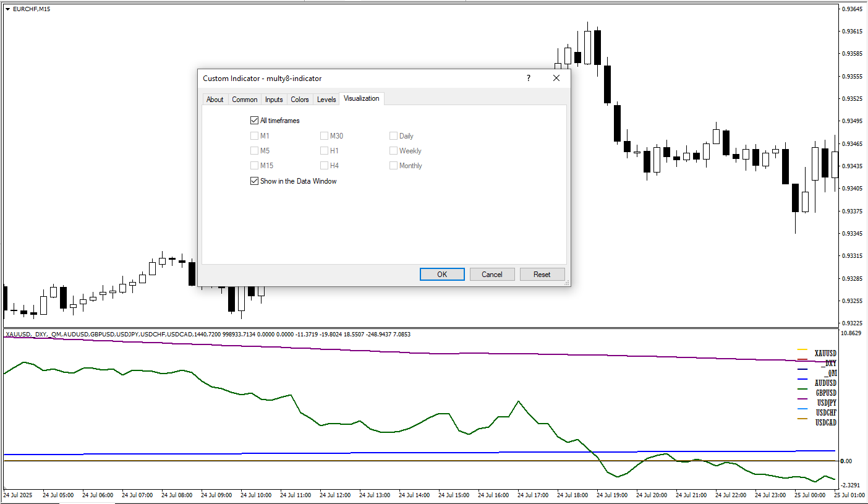Click the arrow beside EURCHF,M15 chart title
Image resolution: width=868 pixels, height=504 pixels.
pos(7,9)
